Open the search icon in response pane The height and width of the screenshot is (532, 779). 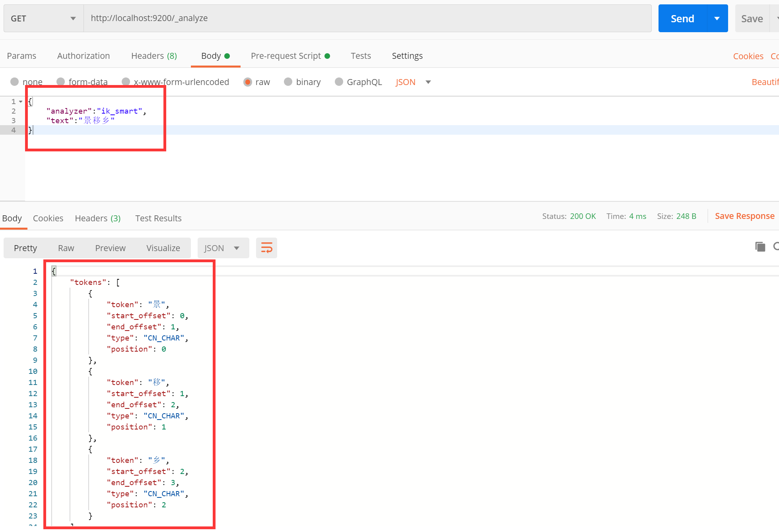[776, 247]
